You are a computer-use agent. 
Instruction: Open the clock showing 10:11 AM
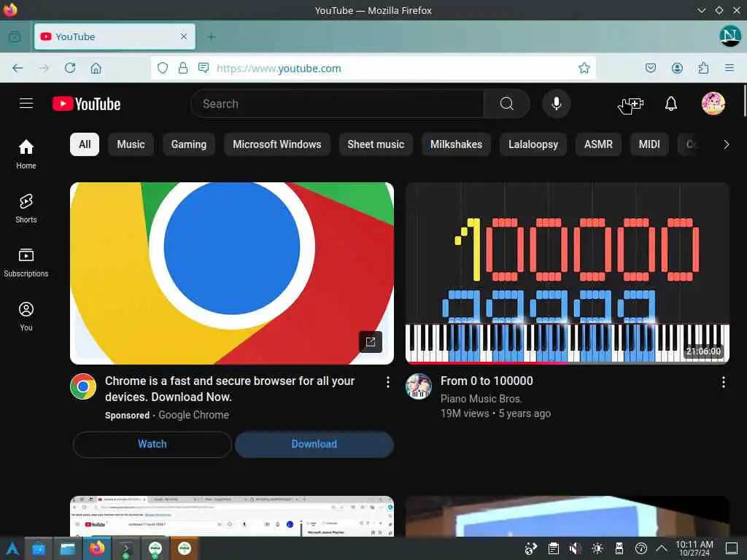pyautogui.click(x=694, y=548)
